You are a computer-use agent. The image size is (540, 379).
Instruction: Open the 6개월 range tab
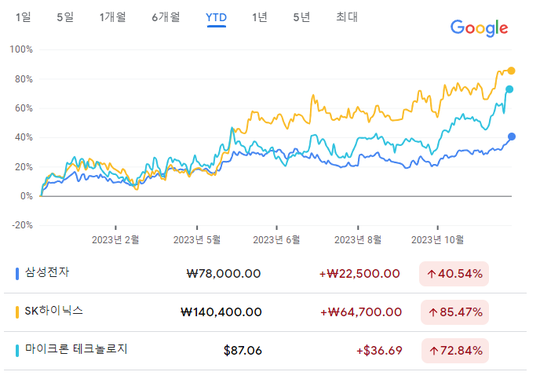[166, 17]
